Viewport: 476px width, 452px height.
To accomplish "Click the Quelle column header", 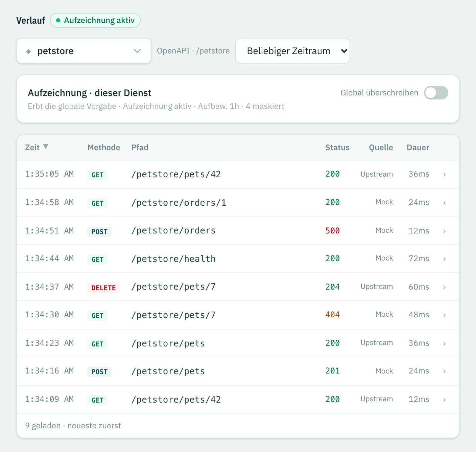I will 381,148.
